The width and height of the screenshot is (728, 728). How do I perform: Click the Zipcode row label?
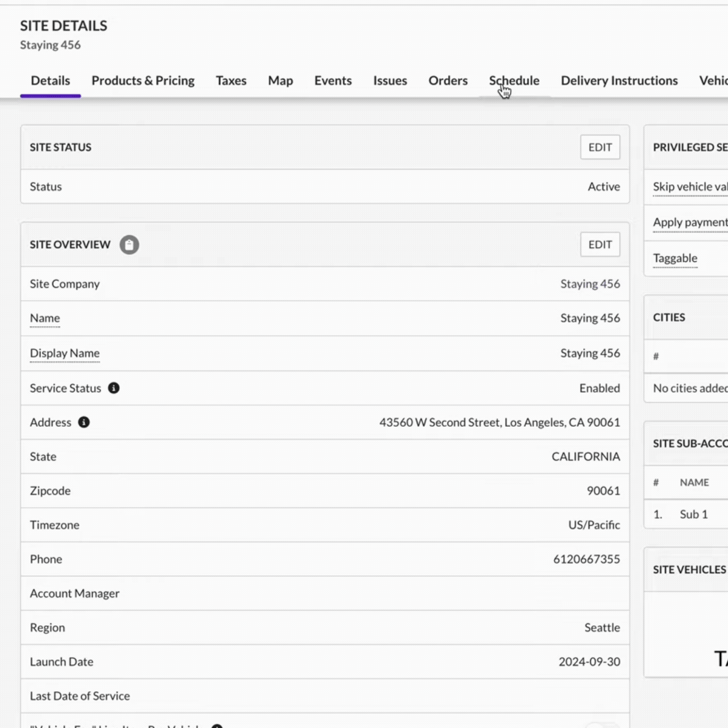pos(50,491)
